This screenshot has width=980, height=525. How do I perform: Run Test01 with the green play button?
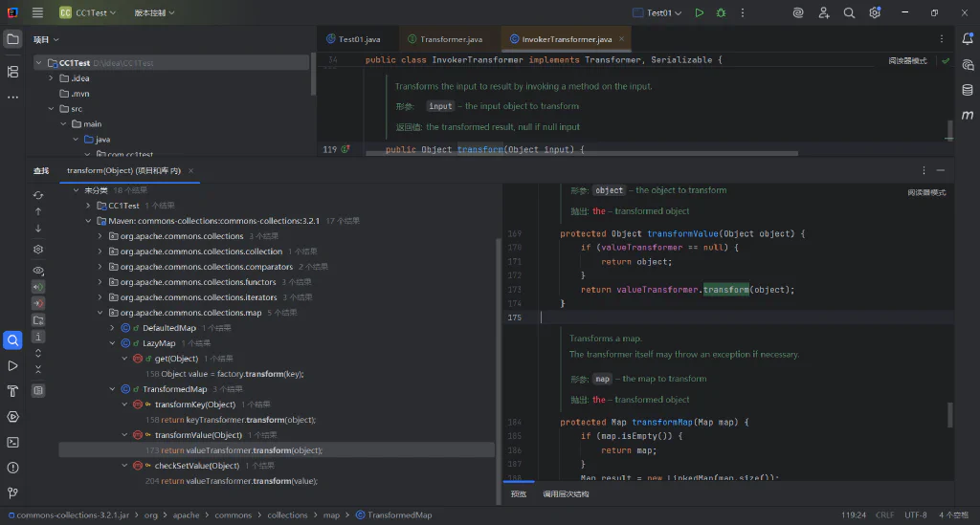coord(700,12)
